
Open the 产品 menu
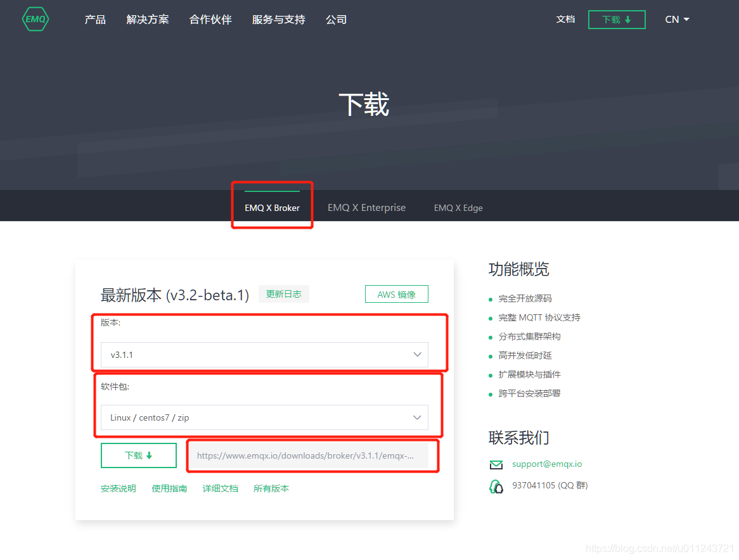[x=95, y=19]
